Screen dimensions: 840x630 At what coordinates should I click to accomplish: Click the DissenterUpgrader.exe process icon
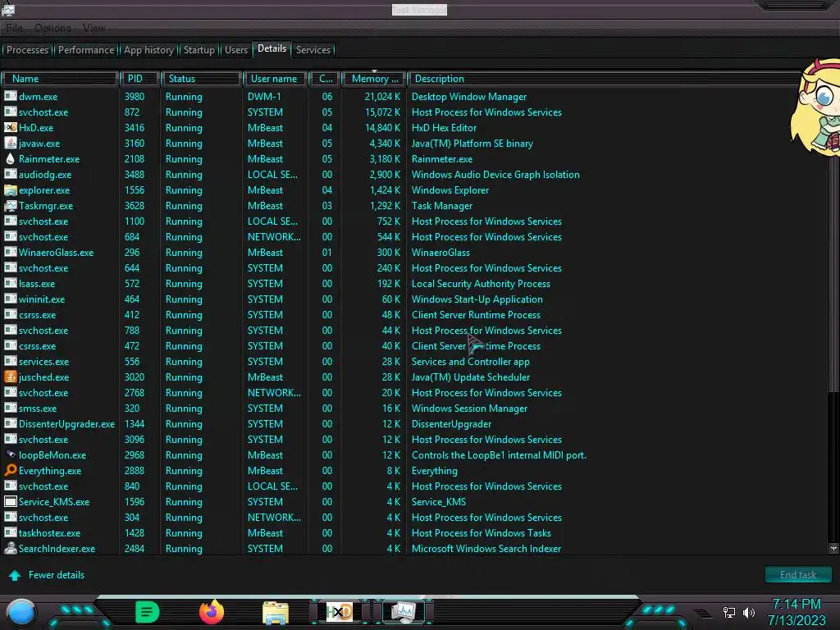(10, 423)
